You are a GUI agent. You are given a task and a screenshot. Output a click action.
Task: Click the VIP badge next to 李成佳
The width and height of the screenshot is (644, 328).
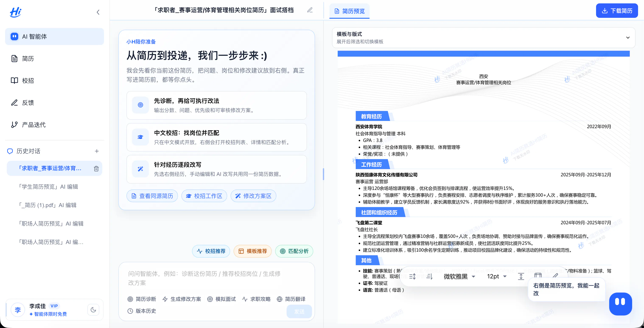coord(54,306)
